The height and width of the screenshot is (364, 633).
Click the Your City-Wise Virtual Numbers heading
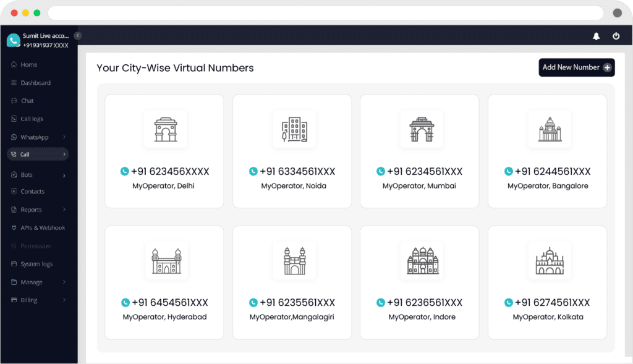pos(175,68)
